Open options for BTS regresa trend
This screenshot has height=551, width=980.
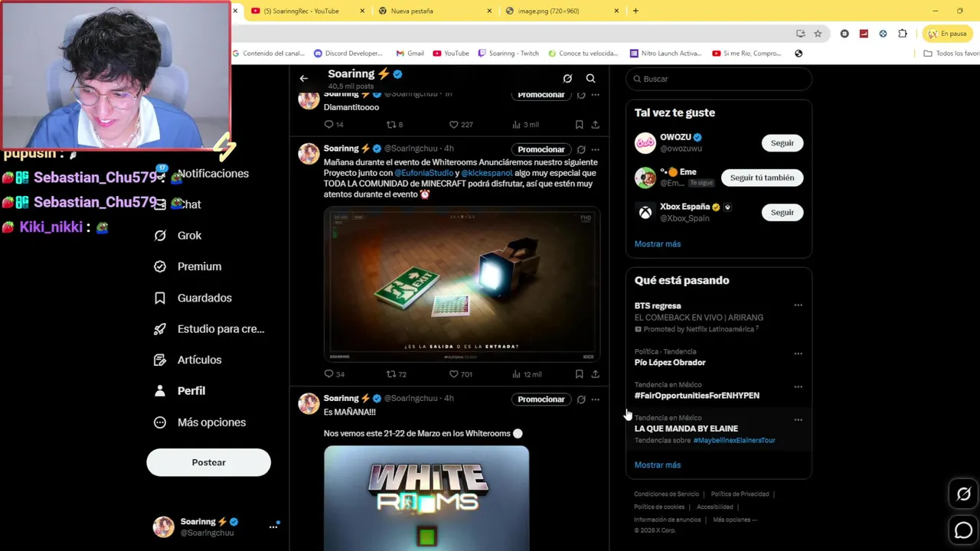coord(798,305)
